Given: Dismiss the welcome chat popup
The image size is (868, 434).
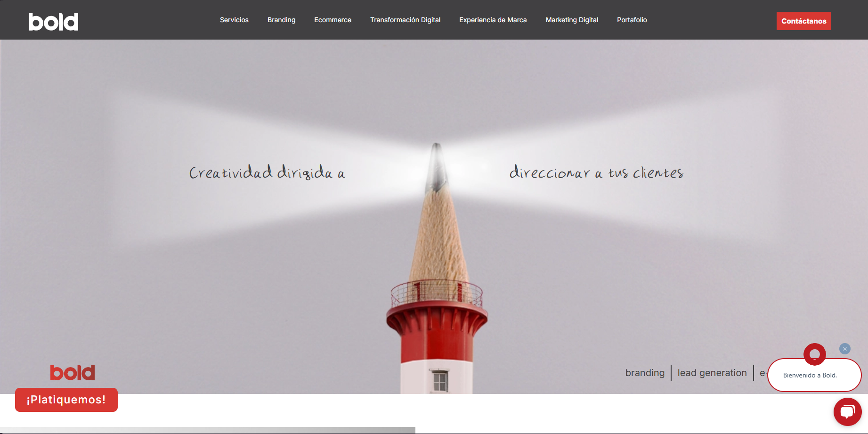Looking at the screenshot, I should click(844, 349).
